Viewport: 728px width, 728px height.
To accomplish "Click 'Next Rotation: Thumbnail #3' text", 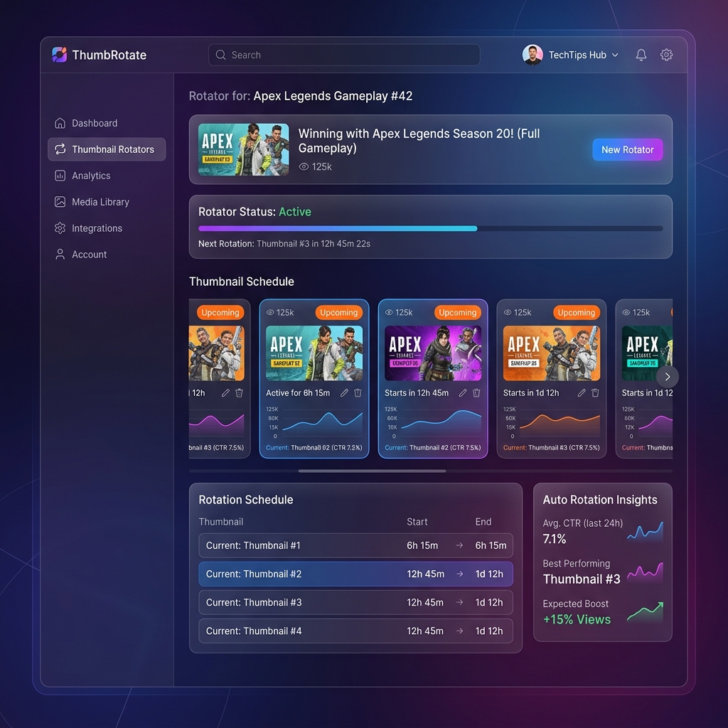I will (284, 244).
